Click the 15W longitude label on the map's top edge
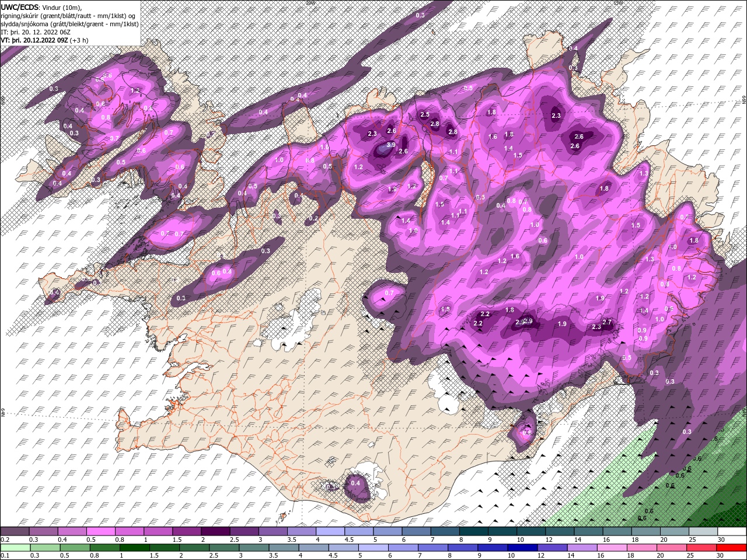 pyautogui.click(x=617, y=2)
